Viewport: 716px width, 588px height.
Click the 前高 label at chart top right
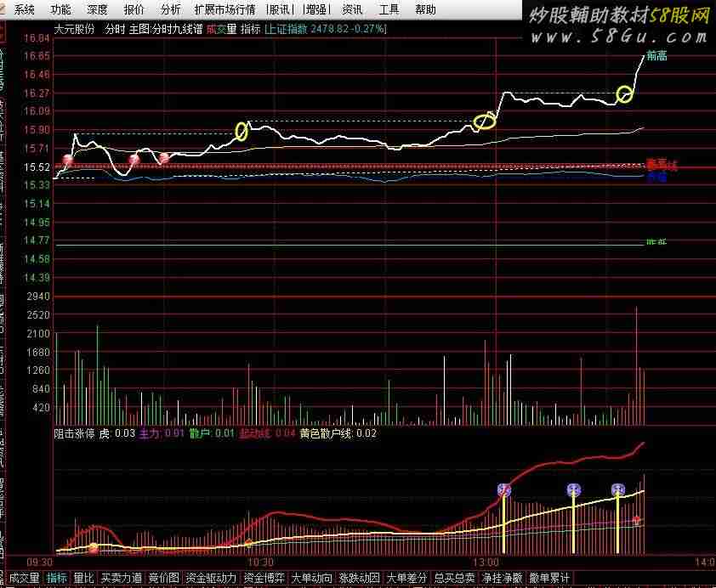point(656,55)
